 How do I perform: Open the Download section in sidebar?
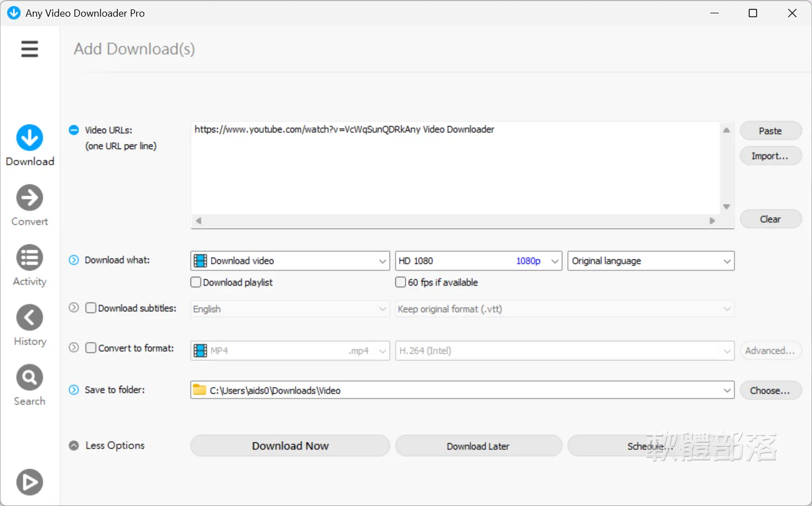pyautogui.click(x=30, y=145)
